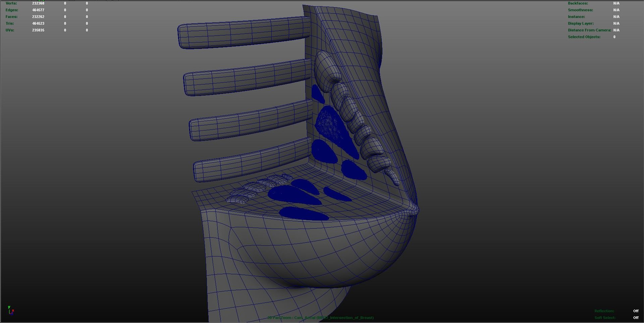Screen dimensions: 644x323
Task: Click the 'Verts:' heads-up label
Action: tap(11, 3)
